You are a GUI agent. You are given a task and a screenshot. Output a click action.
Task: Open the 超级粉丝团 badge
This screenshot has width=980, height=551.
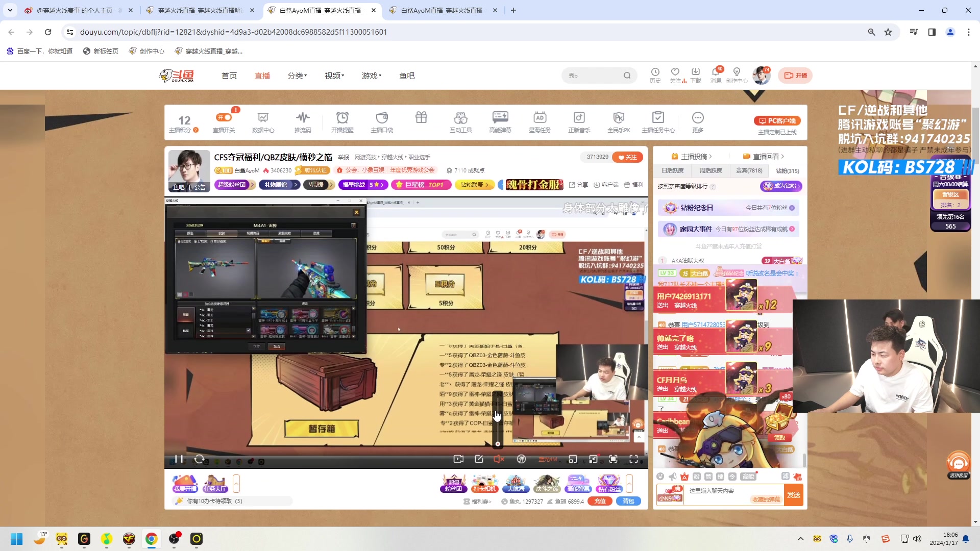(235, 185)
